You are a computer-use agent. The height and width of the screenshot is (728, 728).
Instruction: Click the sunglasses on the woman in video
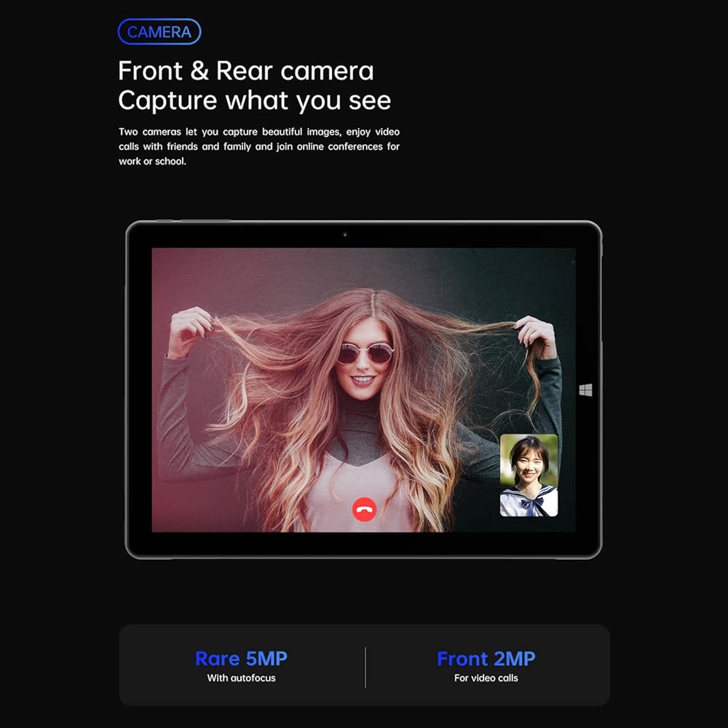(365, 354)
